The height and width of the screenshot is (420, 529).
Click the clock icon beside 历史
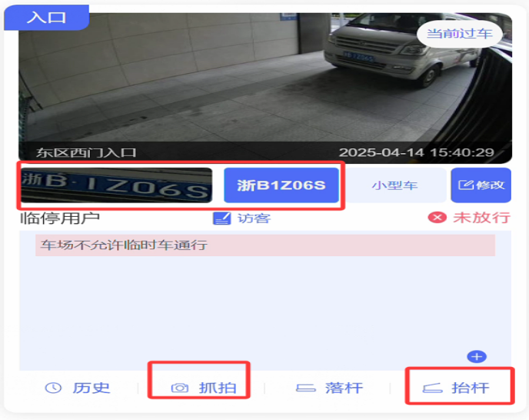pyautogui.click(x=53, y=388)
